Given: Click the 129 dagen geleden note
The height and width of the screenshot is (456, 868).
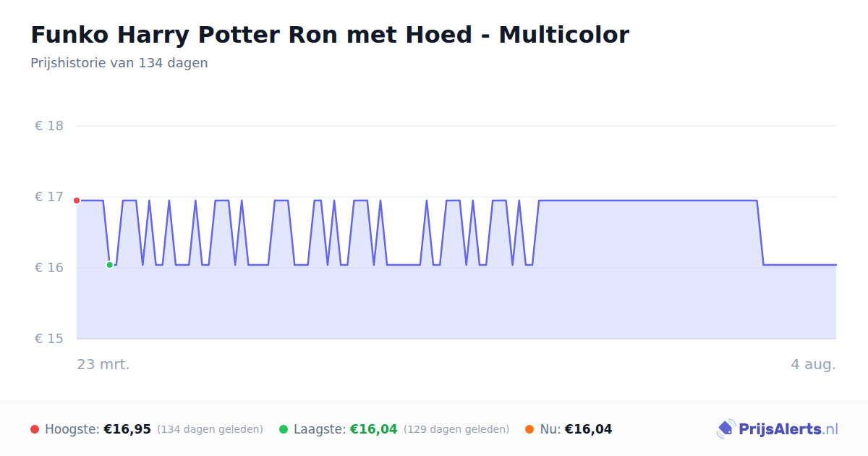Looking at the screenshot, I should point(456,429).
